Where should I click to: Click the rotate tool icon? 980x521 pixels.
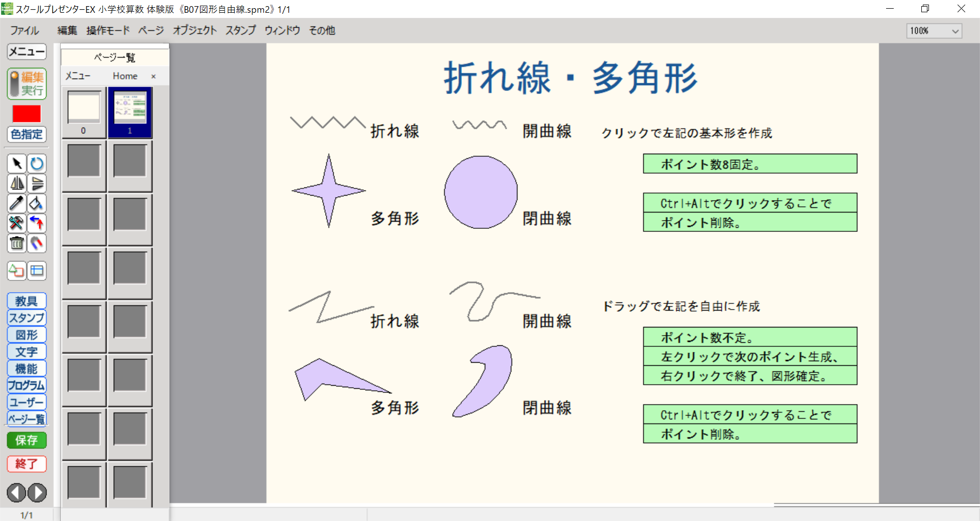(x=37, y=163)
